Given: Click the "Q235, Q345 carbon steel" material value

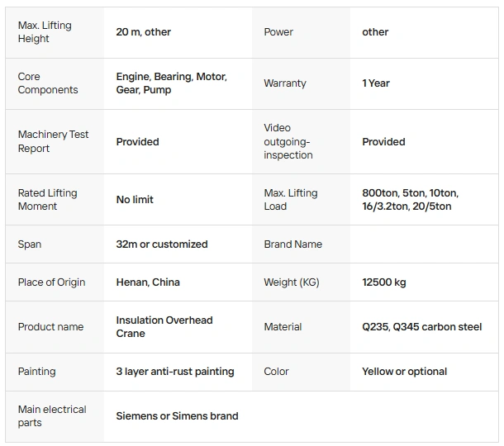Looking at the screenshot, I should (x=421, y=327).
